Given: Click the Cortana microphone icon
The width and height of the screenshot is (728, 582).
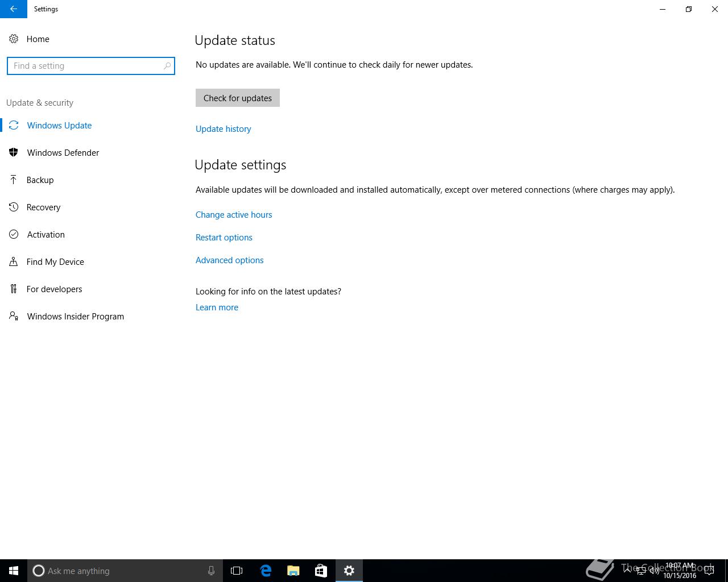Looking at the screenshot, I should (x=211, y=571).
